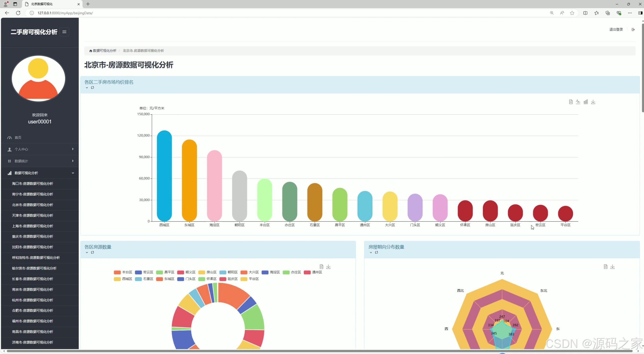Viewport: 644px width, 354px height.
Task: Open 上海市-房源数据可视化分析 menu item
Action: 32,226
